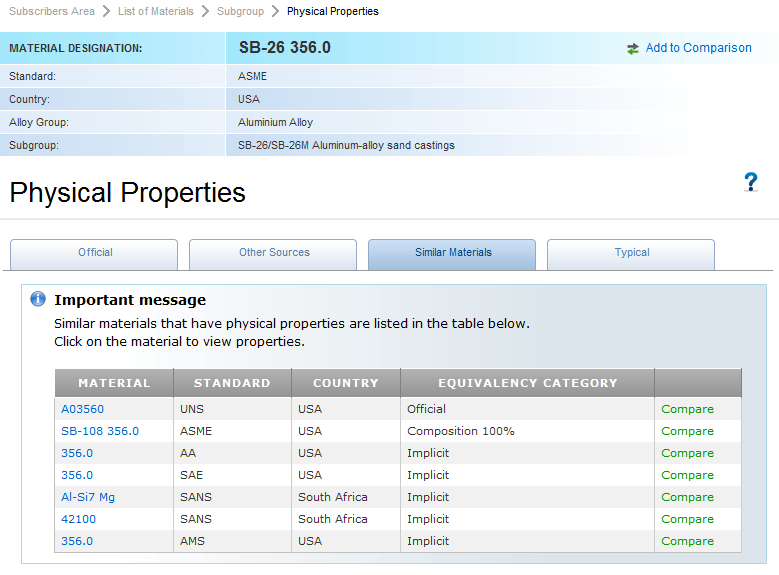Open the Typical tab
Viewport: 779px width, 575px height.
tap(632, 253)
